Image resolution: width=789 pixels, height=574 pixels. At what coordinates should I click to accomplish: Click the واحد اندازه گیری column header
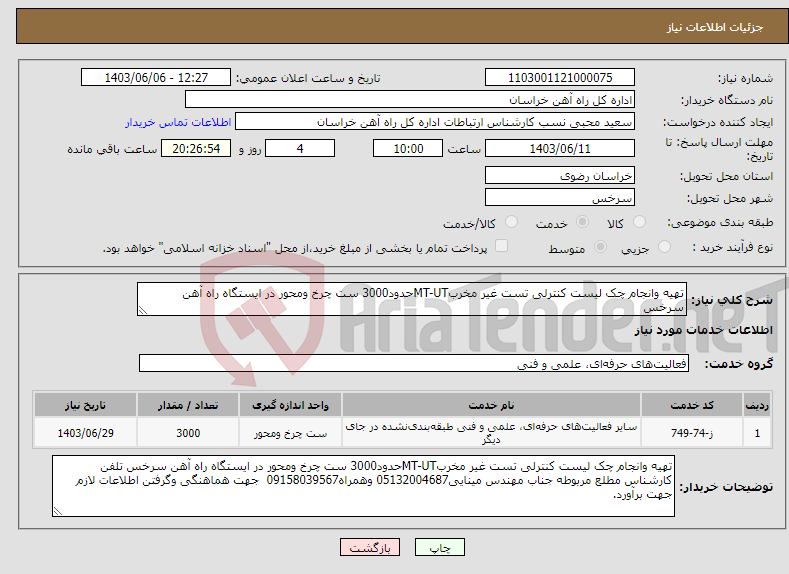tap(290, 405)
